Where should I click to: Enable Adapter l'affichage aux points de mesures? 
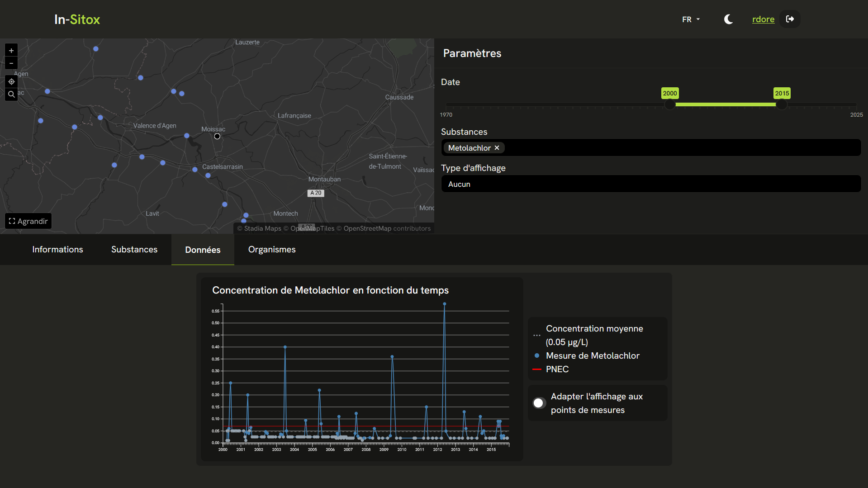point(539,403)
